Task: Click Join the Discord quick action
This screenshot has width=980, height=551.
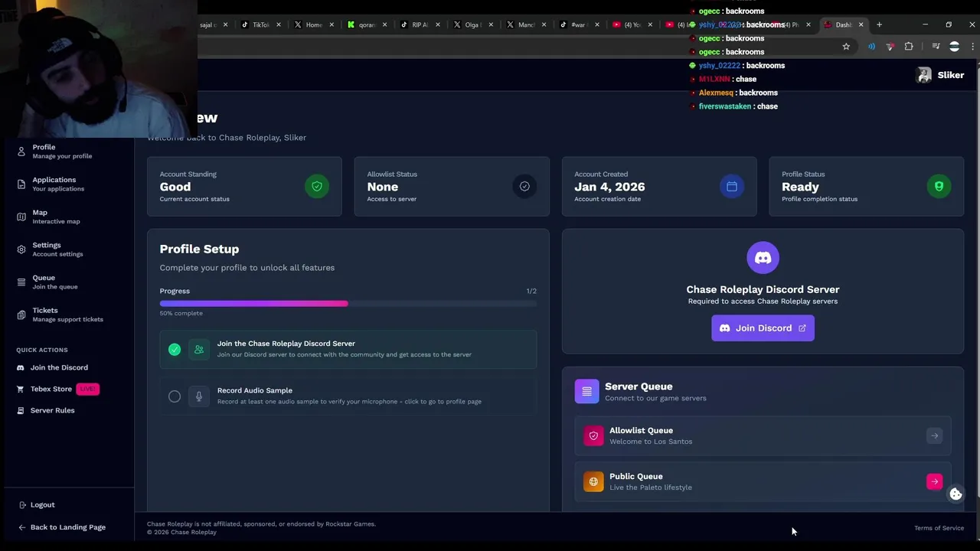Action: pyautogui.click(x=59, y=367)
